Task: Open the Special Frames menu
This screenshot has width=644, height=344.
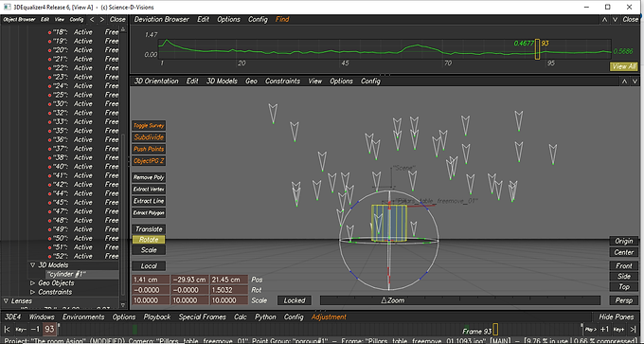Action: click(x=202, y=317)
